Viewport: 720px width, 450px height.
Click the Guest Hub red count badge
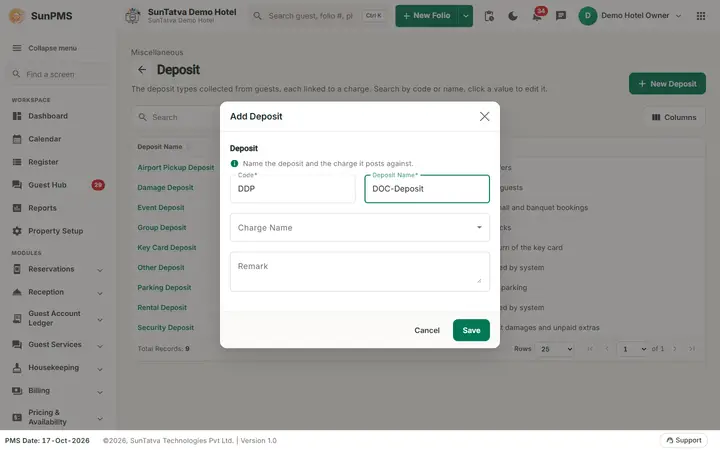(x=98, y=185)
